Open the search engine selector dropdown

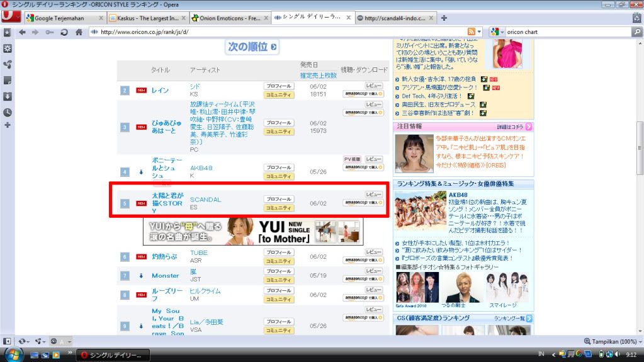(x=497, y=31)
